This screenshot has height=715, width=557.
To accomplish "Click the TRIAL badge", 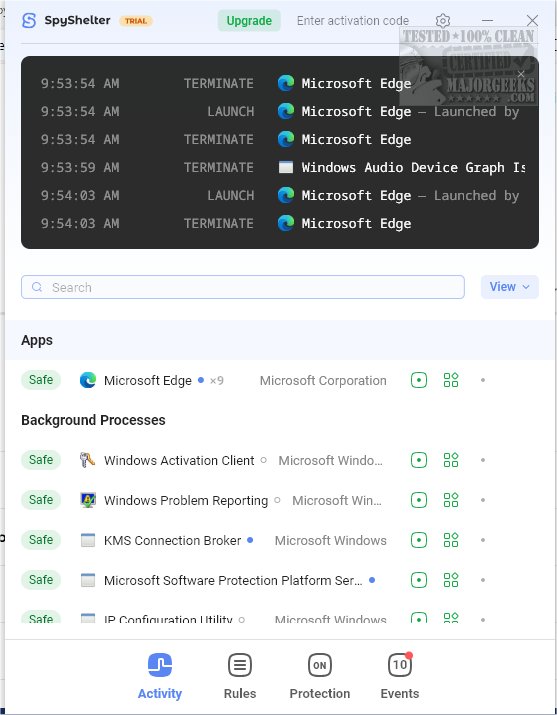I will [136, 21].
